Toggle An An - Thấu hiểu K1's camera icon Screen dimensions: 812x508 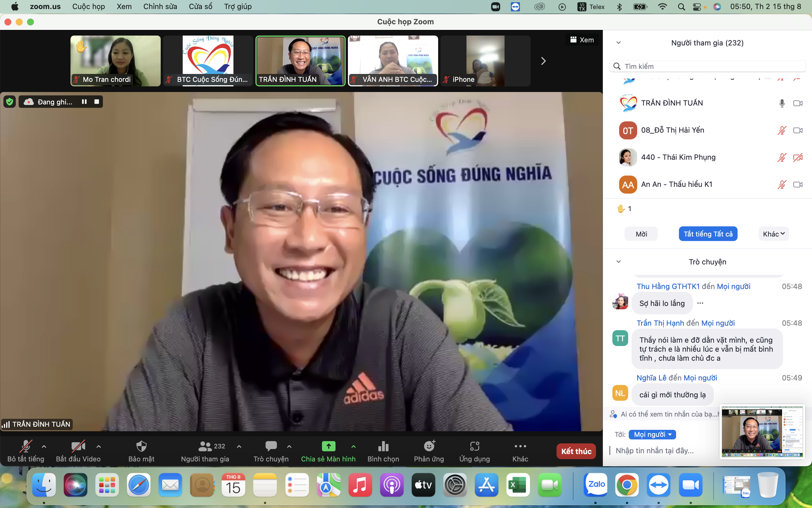798,185
